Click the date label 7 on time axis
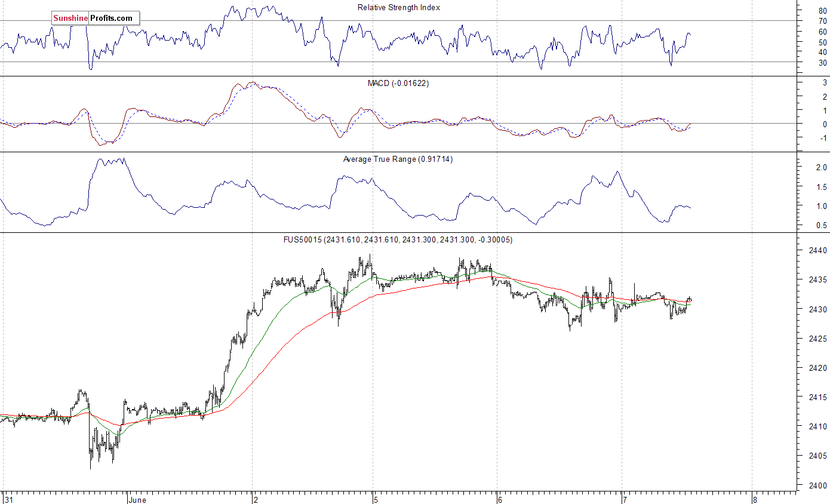This screenshot has height=504, width=830. pos(625,499)
